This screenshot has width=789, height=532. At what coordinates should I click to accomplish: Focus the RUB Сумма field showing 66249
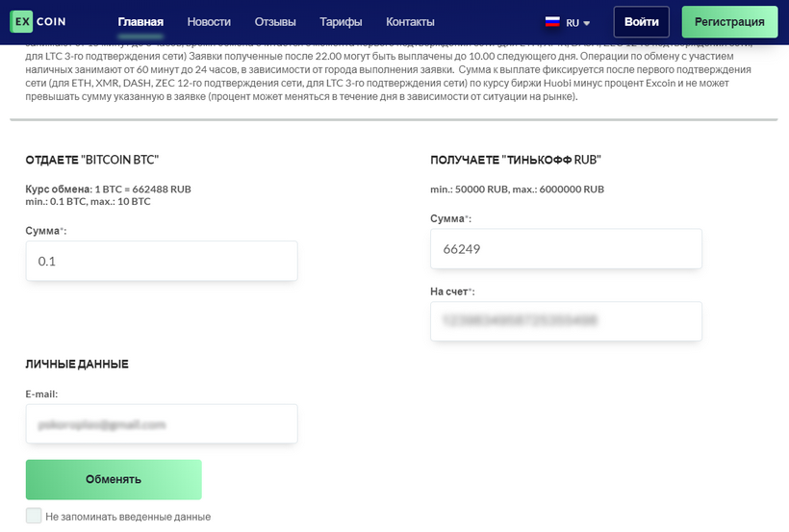click(566, 248)
